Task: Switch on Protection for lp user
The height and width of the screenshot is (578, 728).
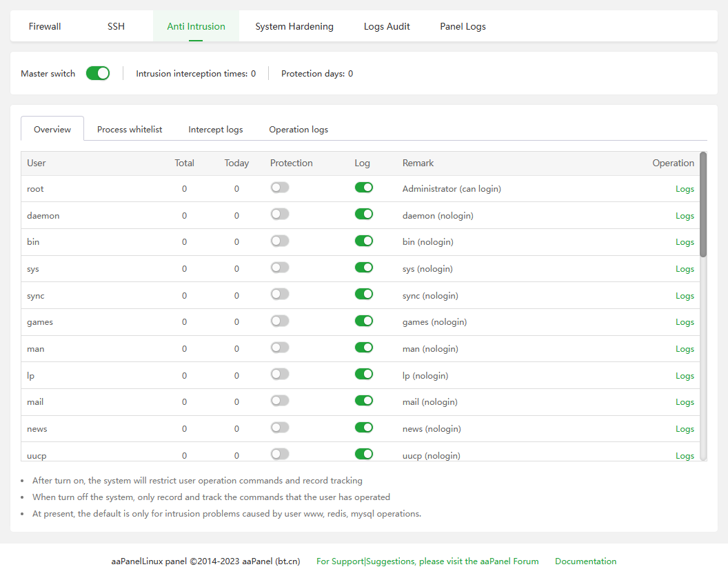Action: point(280,375)
